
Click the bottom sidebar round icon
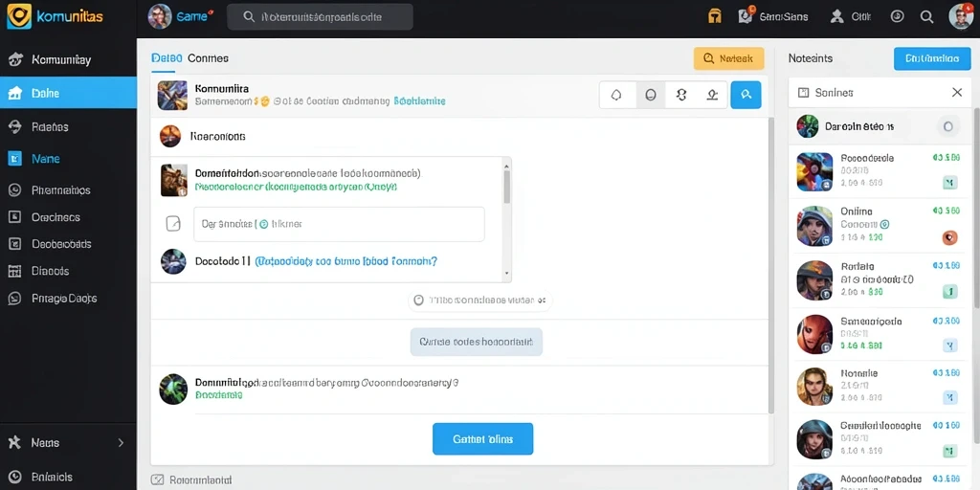[x=15, y=477]
